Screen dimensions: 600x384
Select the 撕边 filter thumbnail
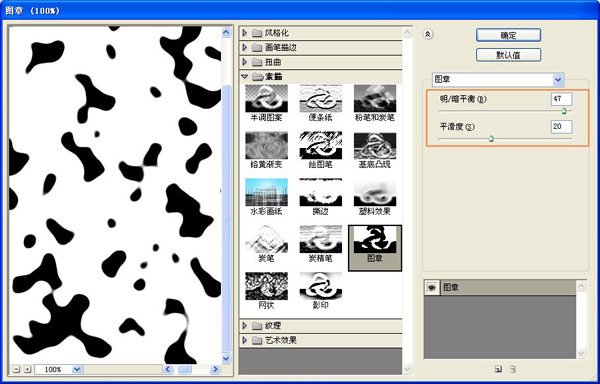click(x=321, y=192)
